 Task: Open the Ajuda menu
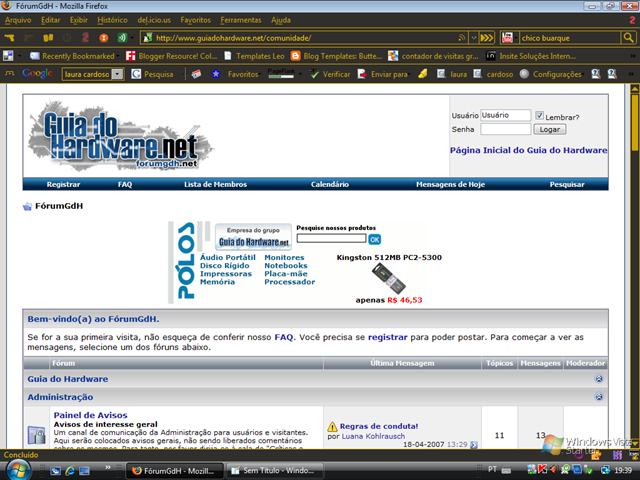point(281,20)
